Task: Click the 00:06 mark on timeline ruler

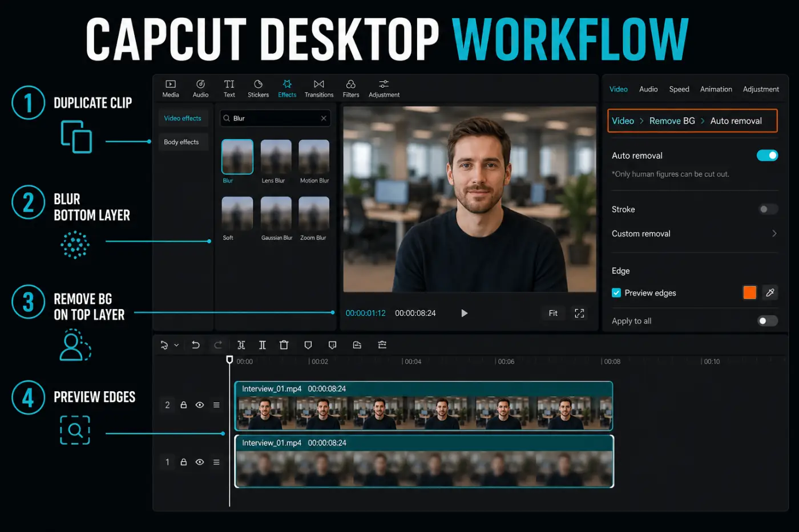Action: (x=505, y=362)
